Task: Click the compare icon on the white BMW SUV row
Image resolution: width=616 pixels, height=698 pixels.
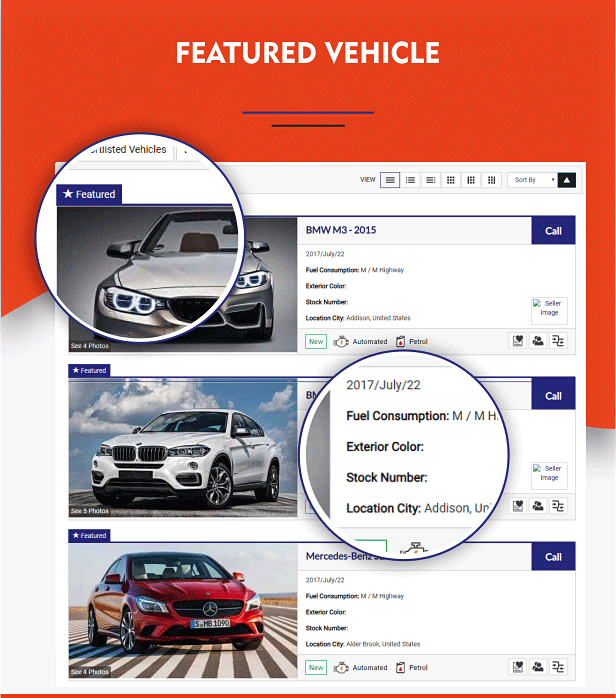Action: (558, 506)
